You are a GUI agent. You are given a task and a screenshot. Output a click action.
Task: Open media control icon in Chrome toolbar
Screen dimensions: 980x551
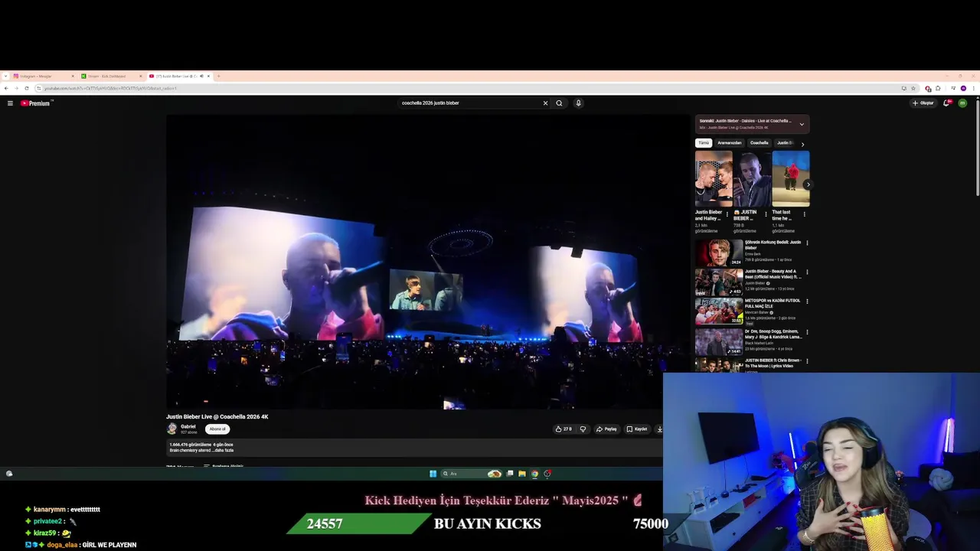tap(953, 88)
